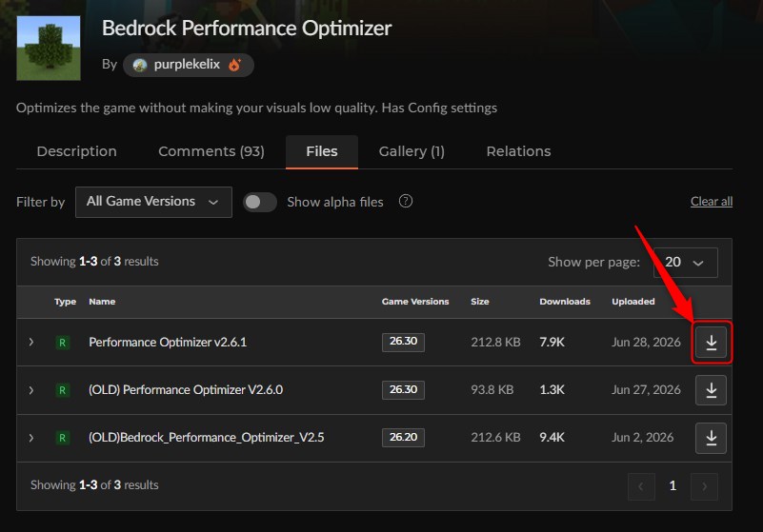Click the Jun 27, 2026 upload date
763x532 pixels.
point(646,389)
